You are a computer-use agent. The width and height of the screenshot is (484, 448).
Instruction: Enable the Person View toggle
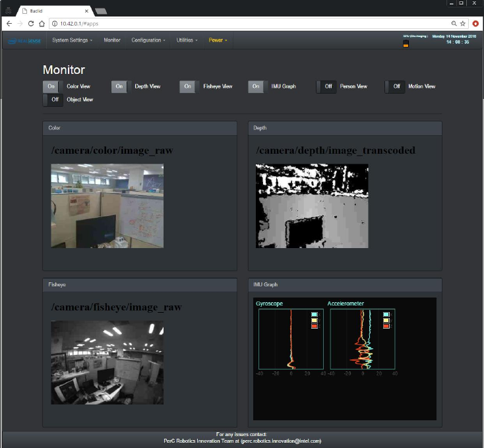click(326, 86)
